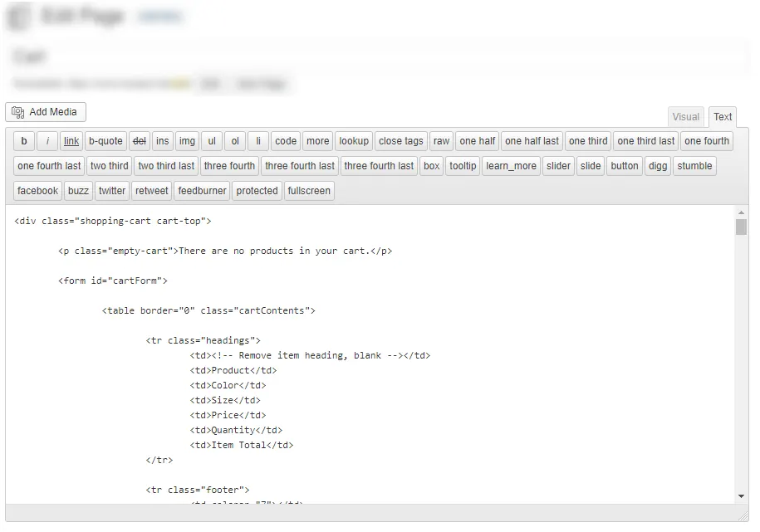Insert the raw shortcode
This screenshot has height=532, width=760.
click(441, 141)
